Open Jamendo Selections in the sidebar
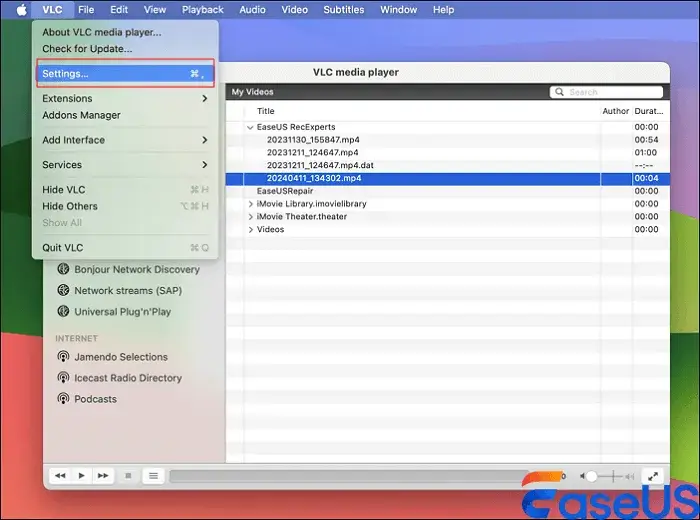 pyautogui.click(x=121, y=357)
